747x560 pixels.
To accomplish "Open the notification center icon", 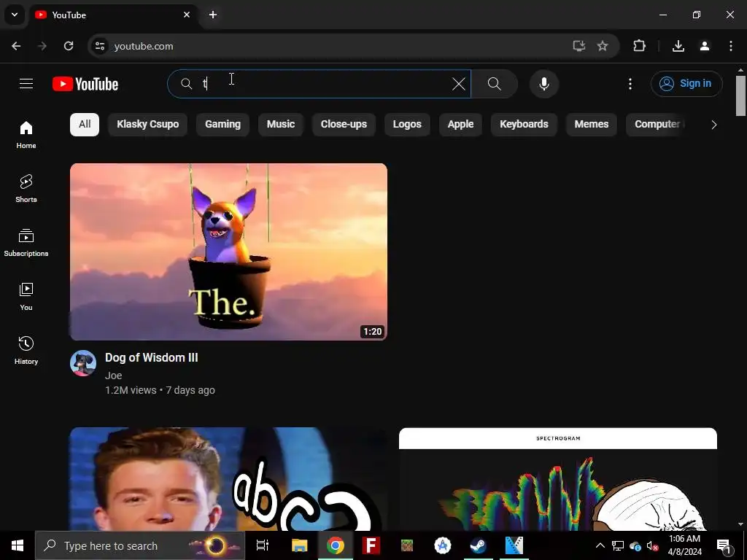I will click(724, 545).
